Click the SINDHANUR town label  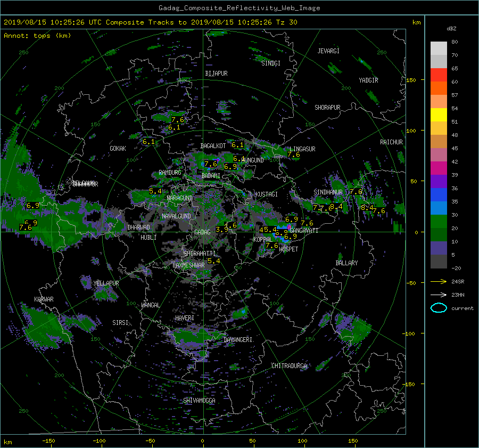[328, 192]
